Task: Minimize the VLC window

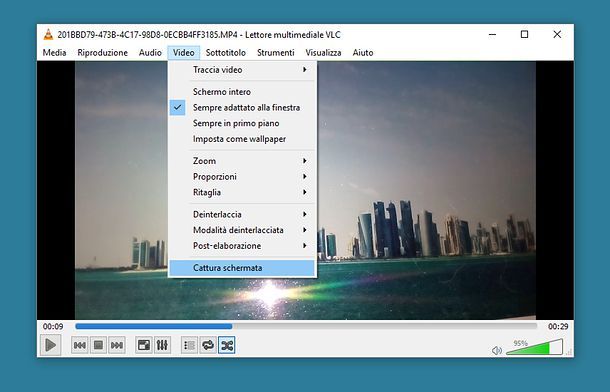Action: coord(493,35)
